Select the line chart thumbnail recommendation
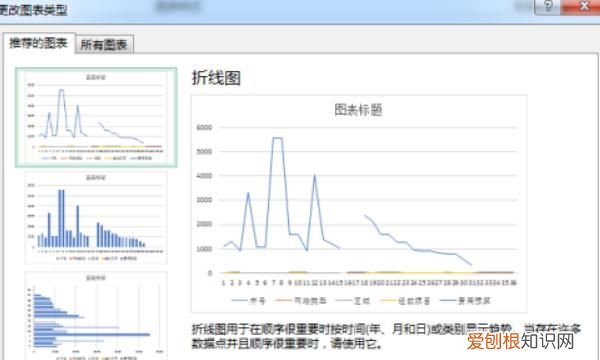Viewport: 600px width, 360px height. click(96, 117)
